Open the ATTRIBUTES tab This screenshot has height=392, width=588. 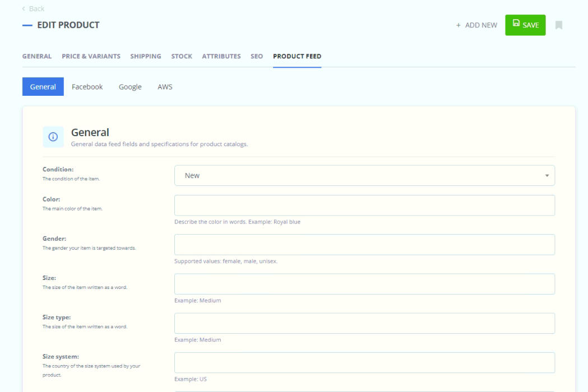[x=221, y=56]
